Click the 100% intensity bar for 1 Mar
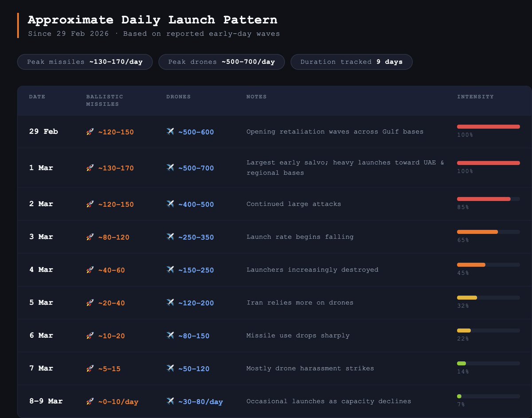Viewport: 532px width, 418px height. 489,163
